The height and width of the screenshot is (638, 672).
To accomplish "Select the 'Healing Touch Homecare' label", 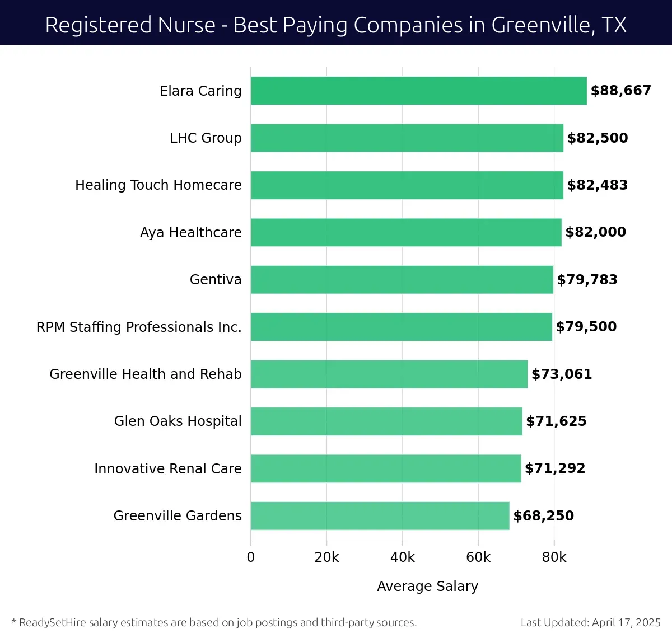I will click(158, 185).
